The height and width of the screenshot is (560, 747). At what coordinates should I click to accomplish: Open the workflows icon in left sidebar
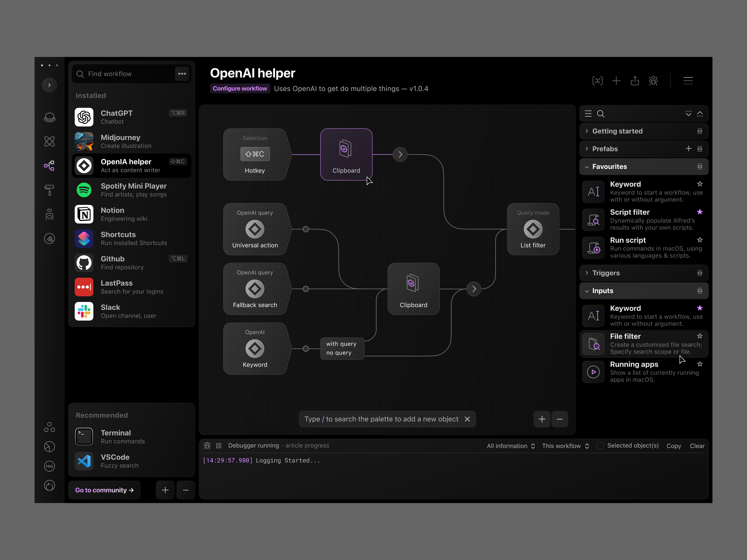tap(49, 165)
